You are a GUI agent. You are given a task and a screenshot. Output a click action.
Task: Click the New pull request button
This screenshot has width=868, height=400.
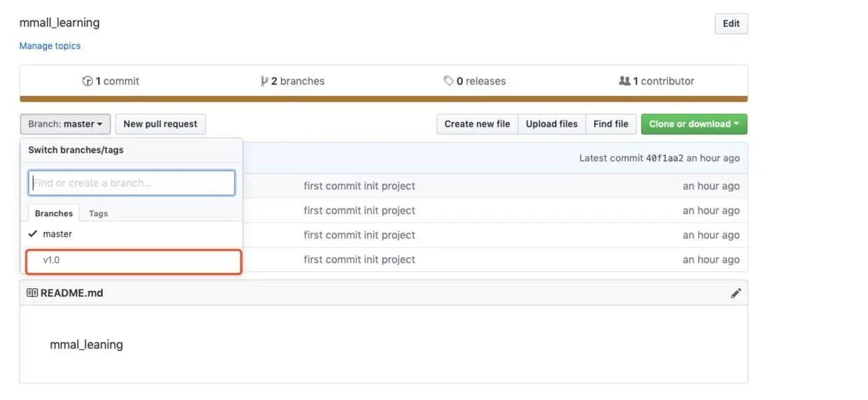point(160,124)
